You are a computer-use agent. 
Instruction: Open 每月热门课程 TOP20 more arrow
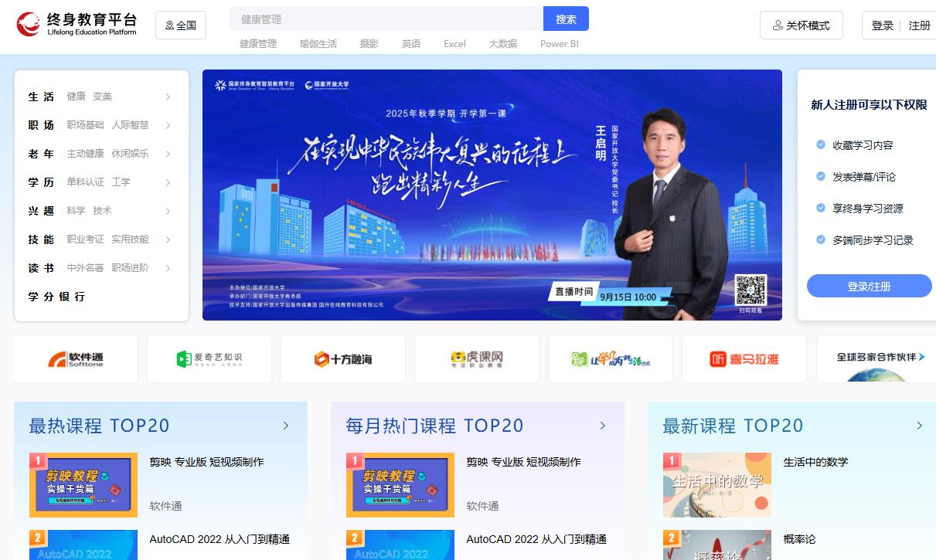point(603,426)
